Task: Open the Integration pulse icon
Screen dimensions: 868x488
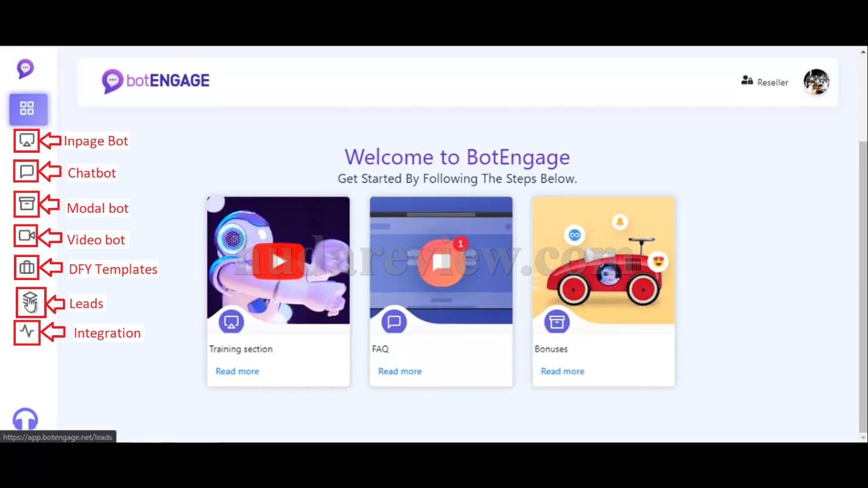Action: click(x=27, y=332)
